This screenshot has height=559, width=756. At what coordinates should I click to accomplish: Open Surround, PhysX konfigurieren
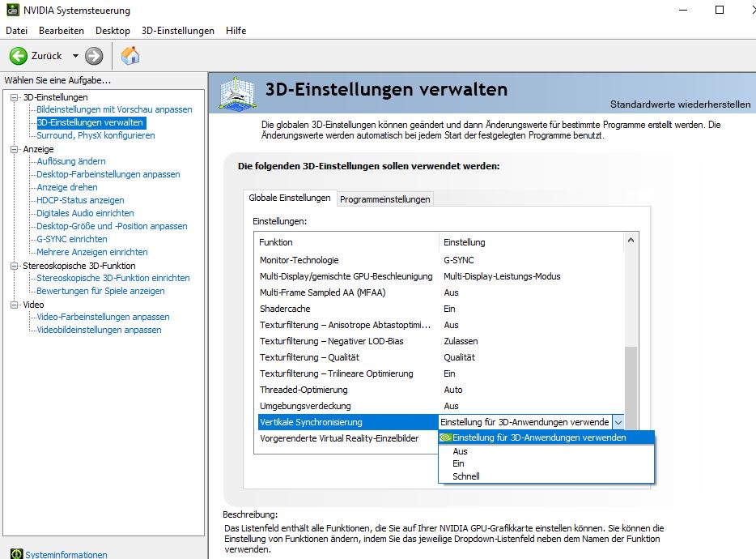(96, 135)
